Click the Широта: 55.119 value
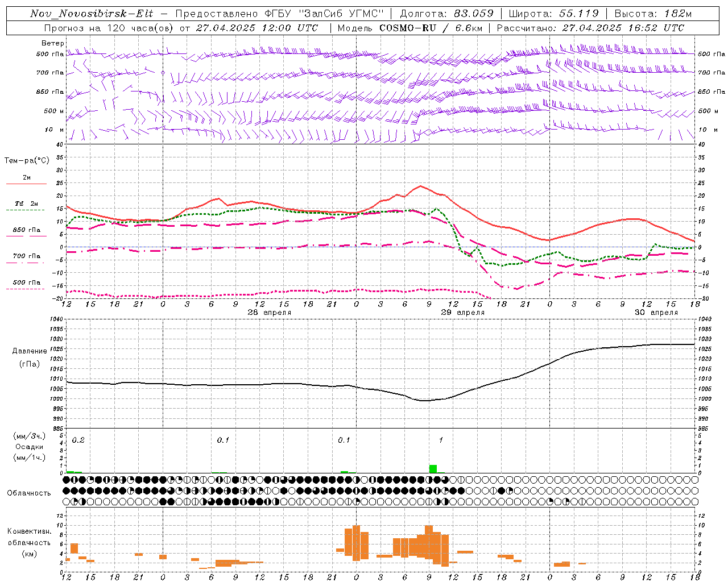This screenshot has width=728, height=582. click(x=553, y=14)
